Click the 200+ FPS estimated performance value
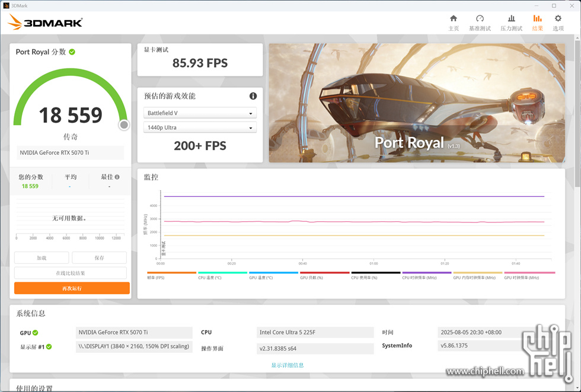 pyautogui.click(x=200, y=146)
